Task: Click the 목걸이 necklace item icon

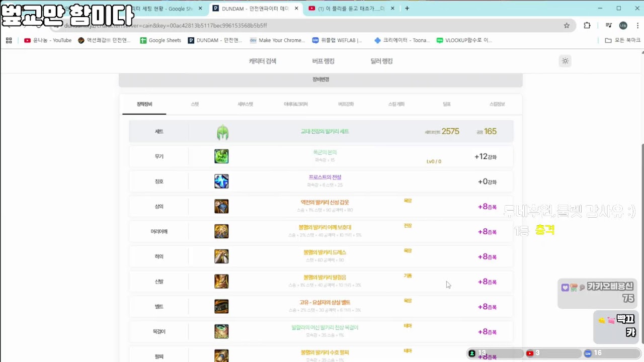Action: pyautogui.click(x=221, y=331)
